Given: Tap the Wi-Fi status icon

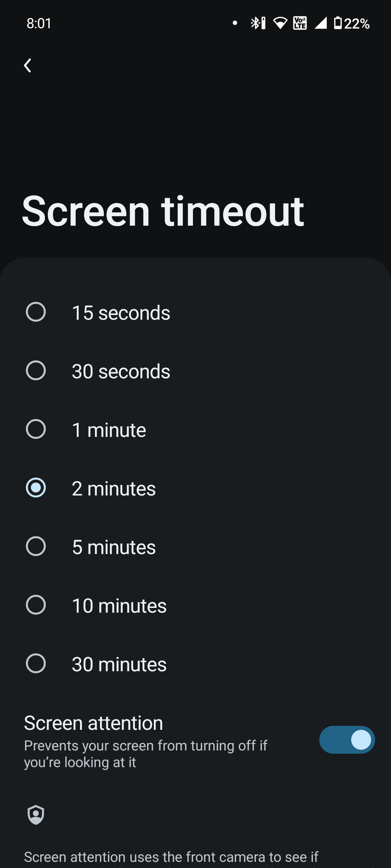Looking at the screenshot, I should click(x=280, y=23).
